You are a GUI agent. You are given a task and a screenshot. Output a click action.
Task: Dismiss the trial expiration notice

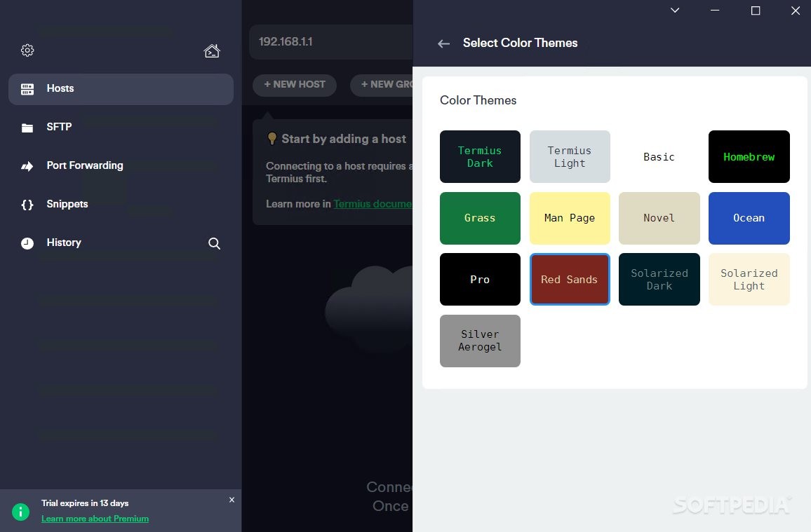(232, 500)
